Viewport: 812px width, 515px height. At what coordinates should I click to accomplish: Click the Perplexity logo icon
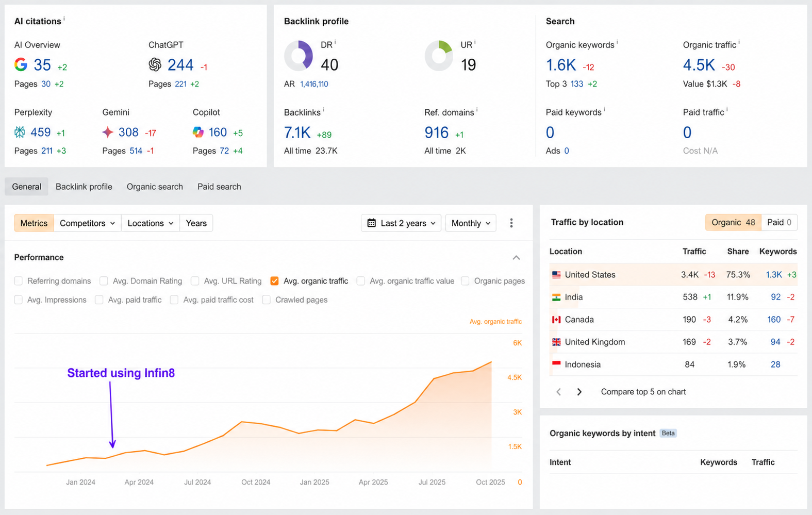pos(20,132)
